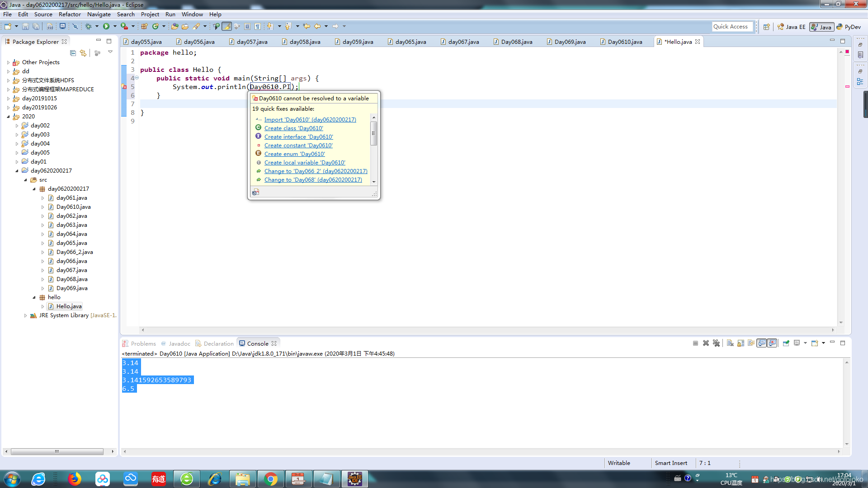Click the Run Last Tool external tools icon

[x=124, y=27]
